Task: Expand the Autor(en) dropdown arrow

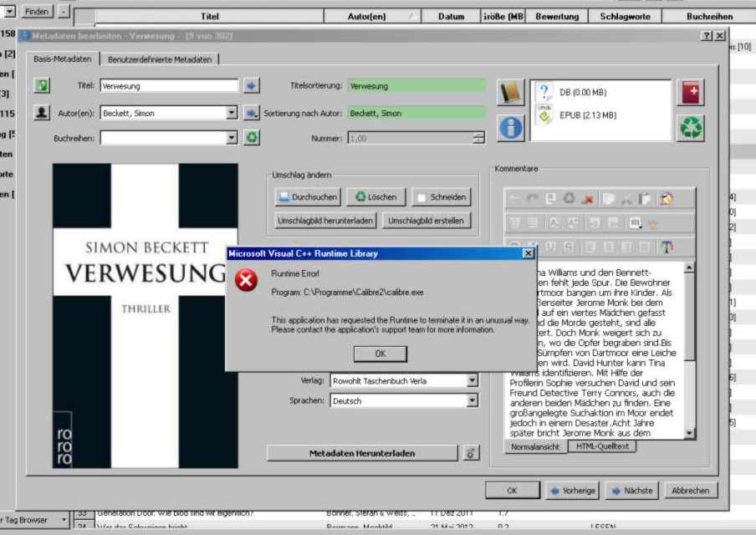Action: pyautogui.click(x=232, y=113)
